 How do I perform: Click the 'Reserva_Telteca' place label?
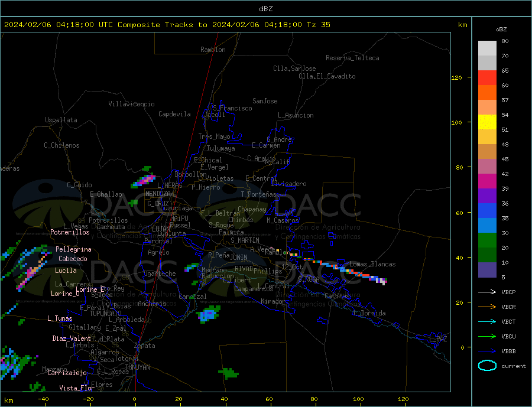[352, 58]
